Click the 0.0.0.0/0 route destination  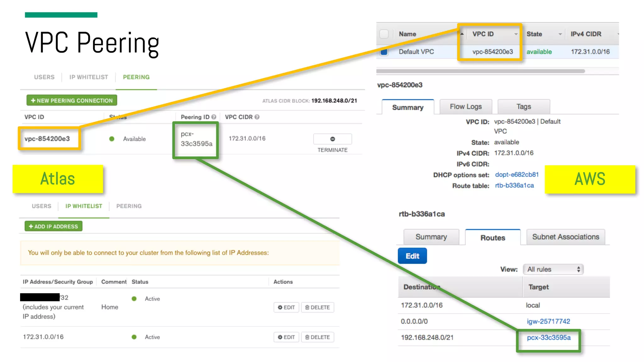tap(414, 321)
